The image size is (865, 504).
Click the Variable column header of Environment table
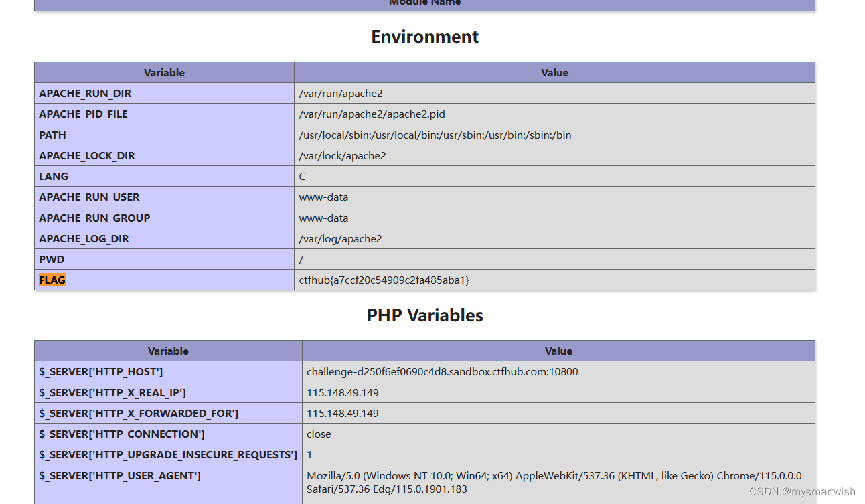pos(164,72)
